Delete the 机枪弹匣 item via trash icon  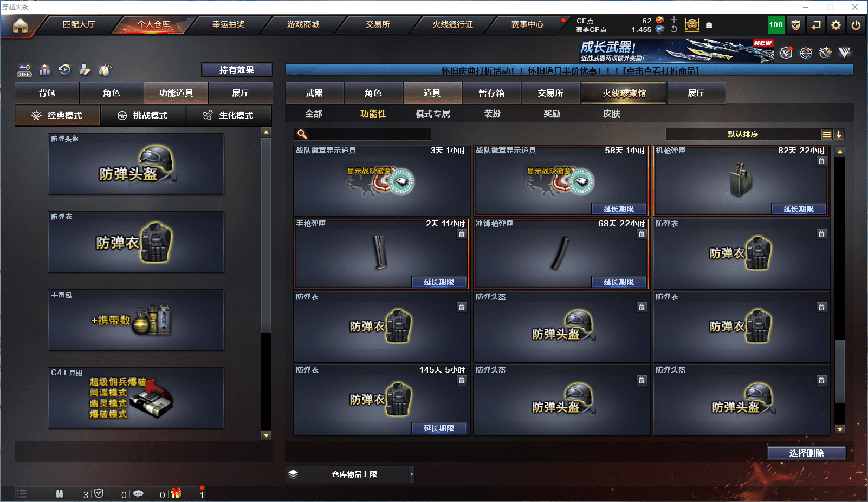821,161
